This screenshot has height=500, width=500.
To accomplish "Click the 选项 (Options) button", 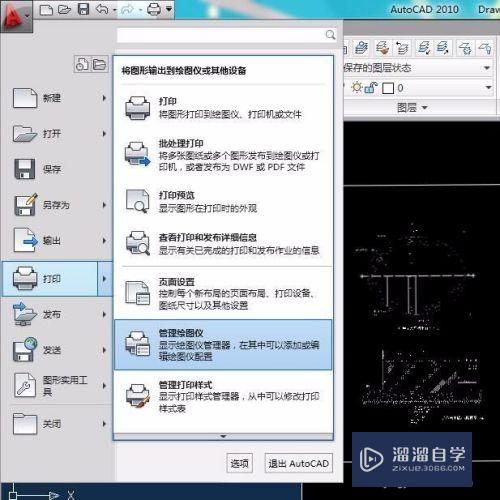I will [x=239, y=463].
